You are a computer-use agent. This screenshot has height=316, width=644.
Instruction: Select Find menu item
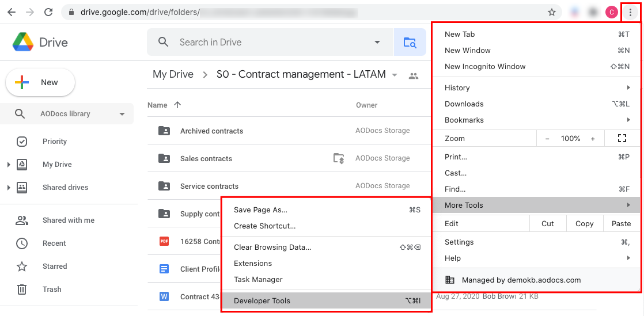click(537, 189)
